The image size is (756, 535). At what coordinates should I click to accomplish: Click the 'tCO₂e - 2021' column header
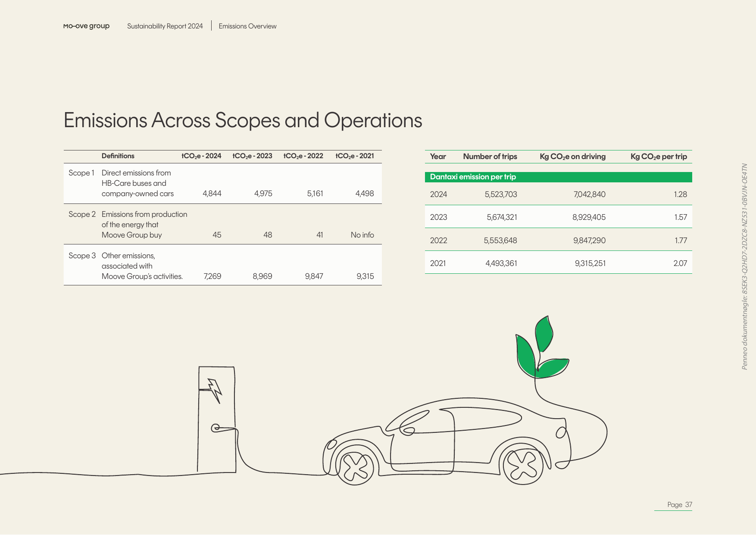[354, 156]
